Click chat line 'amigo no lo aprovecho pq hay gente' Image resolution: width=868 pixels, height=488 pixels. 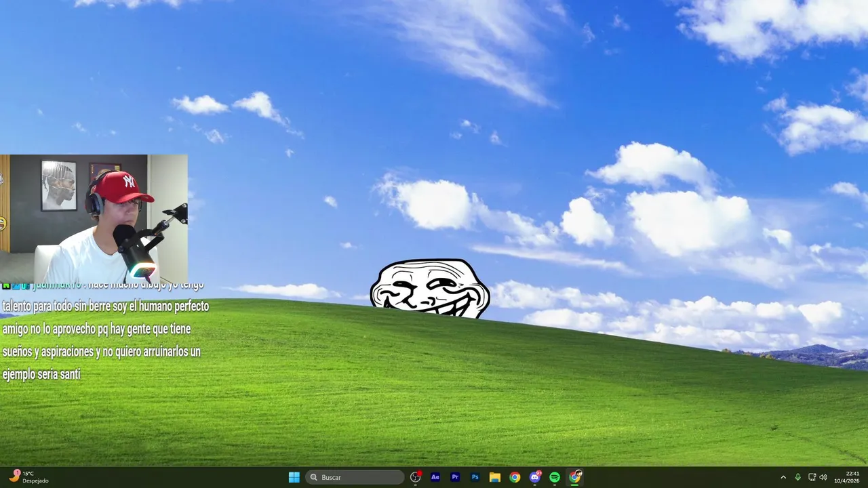[x=96, y=329]
